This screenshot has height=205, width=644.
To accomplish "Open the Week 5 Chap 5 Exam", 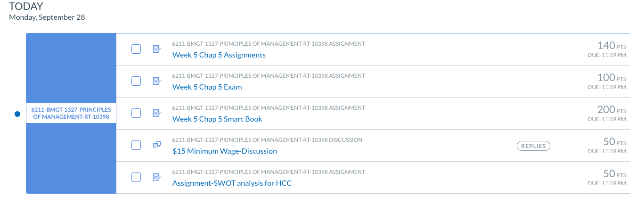I will tap(207, 87).
